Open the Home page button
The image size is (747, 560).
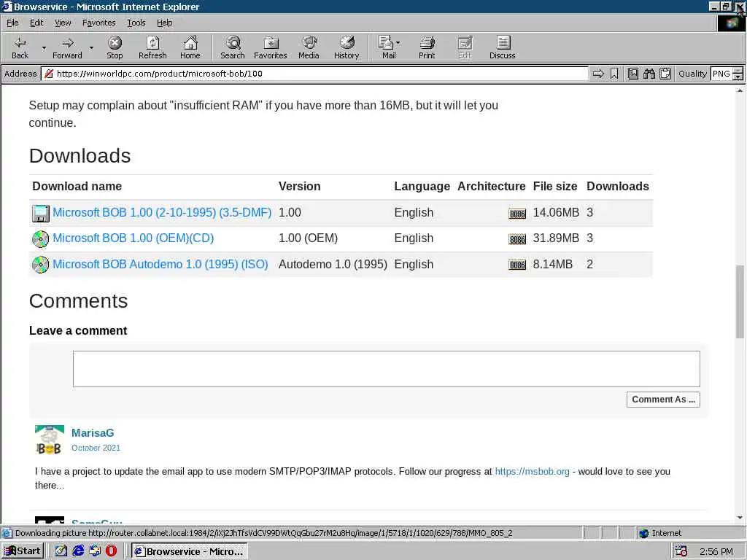coord(190,47)
